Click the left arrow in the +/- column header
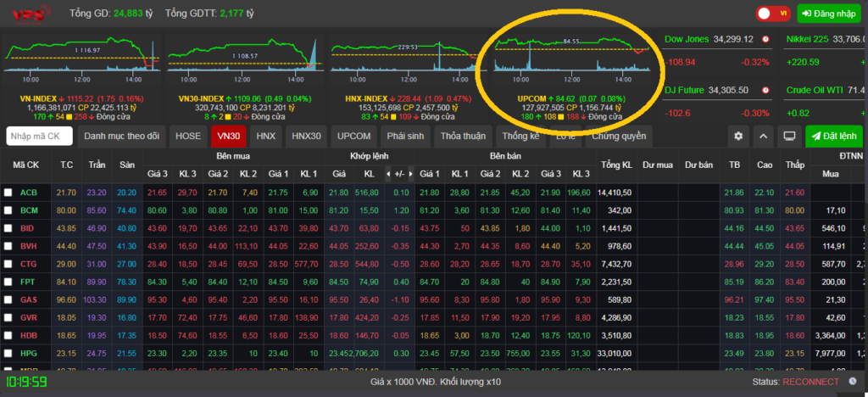Viewport: 868px width, 397px height. click(x=388, y=174)
